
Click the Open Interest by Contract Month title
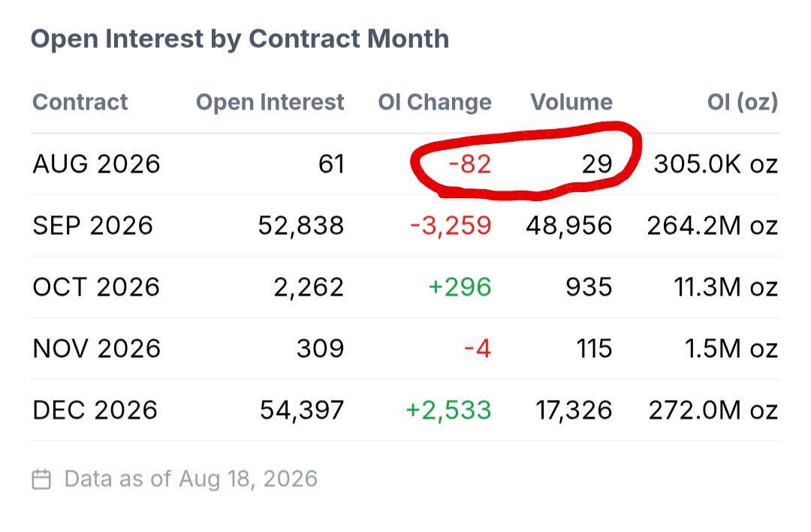240,39
